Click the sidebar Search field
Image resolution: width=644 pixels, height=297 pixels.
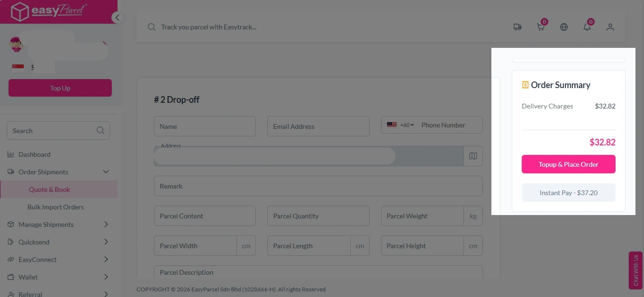[52, 130]
